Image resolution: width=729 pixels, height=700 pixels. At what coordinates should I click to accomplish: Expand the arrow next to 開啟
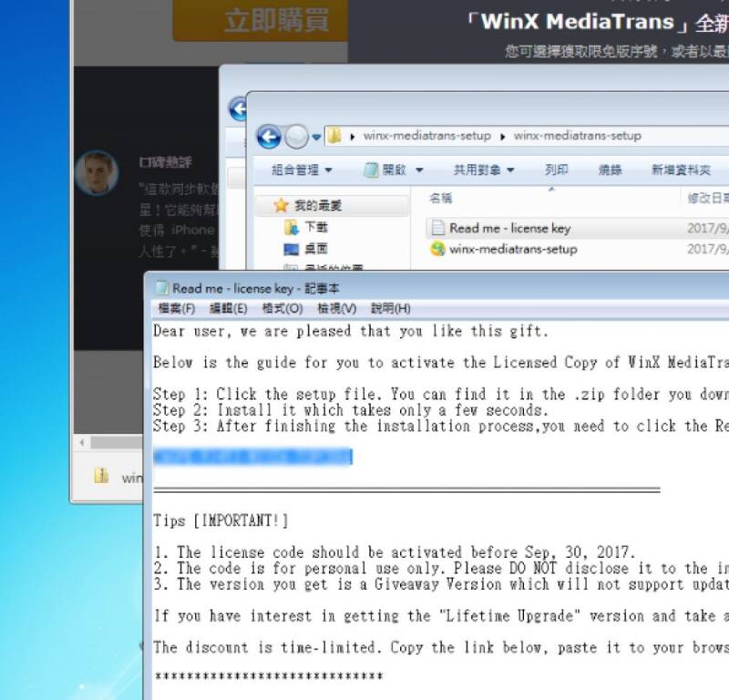point(419,170)
